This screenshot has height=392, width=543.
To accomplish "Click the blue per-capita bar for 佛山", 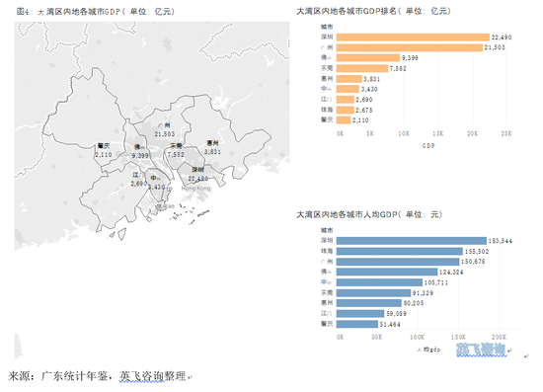I will tap(387, 272).
